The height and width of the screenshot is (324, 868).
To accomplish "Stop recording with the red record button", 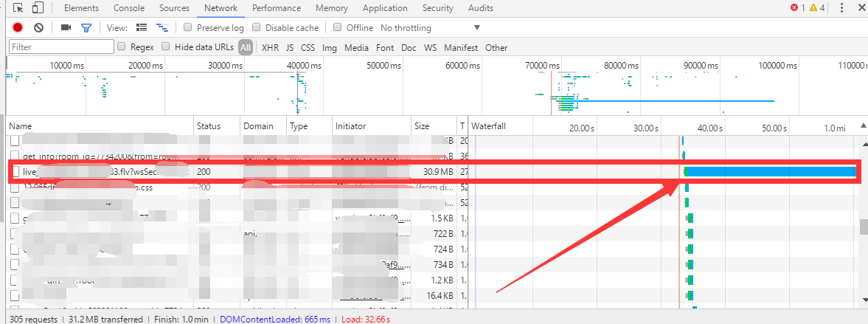I will pyautogui.click(x=18, y=28).
